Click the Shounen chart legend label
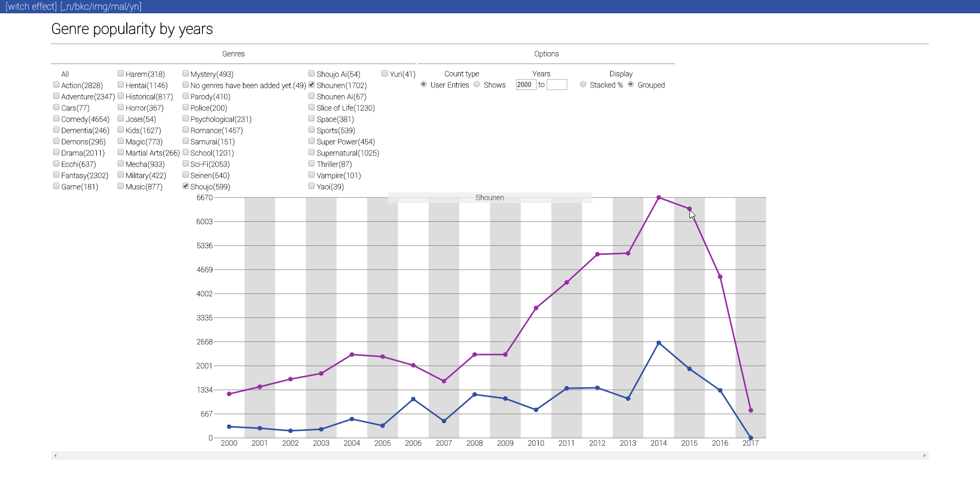Viewport: 980px width, 485px height. pos(489,197)
